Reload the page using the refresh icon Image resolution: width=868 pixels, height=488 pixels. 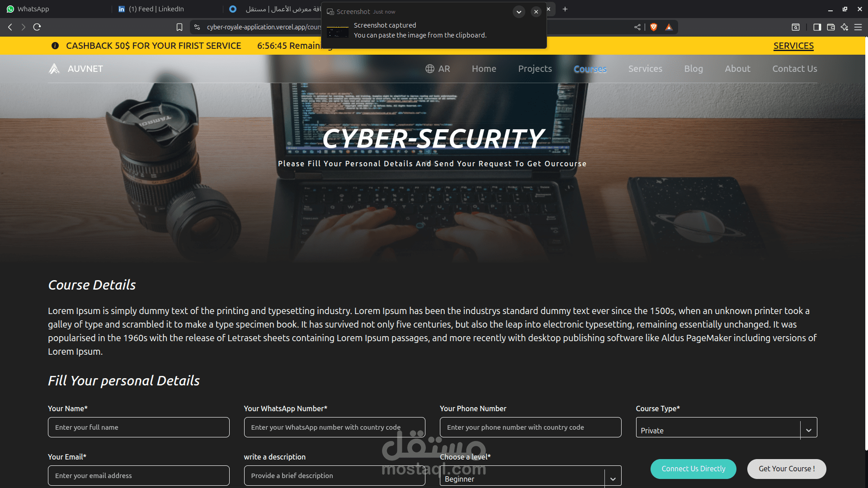tap(37, 27)
